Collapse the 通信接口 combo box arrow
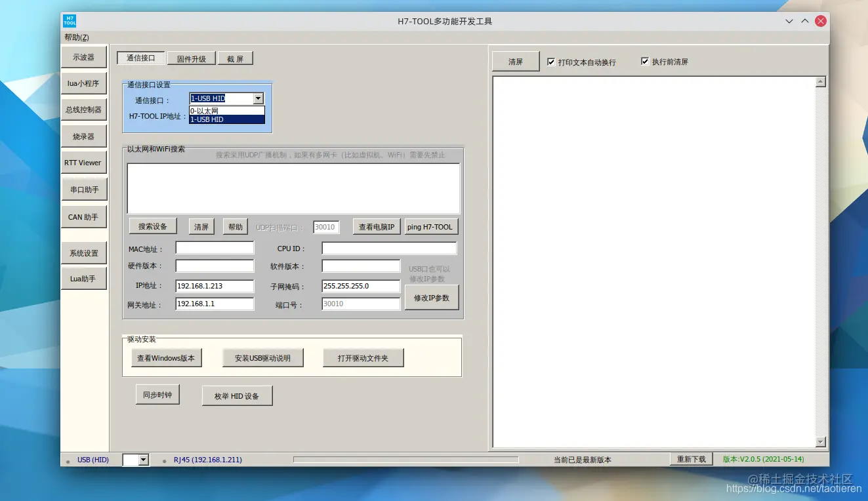Screen dimensions: 868x501 [258, 98]
